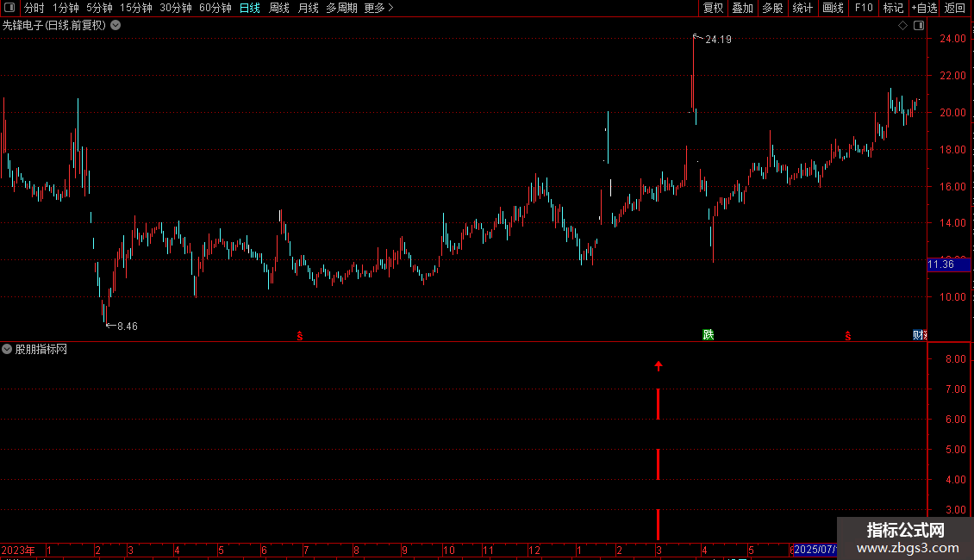Open the 画线 drawing tools
The width and height of the screenshot is (974, 560).
tap(833, 8)
